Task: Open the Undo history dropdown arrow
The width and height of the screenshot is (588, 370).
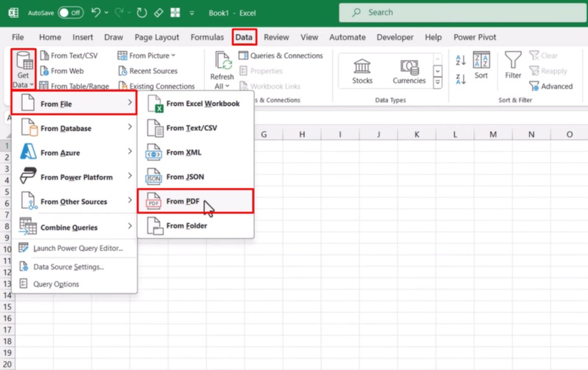Action: click(107, 13)
